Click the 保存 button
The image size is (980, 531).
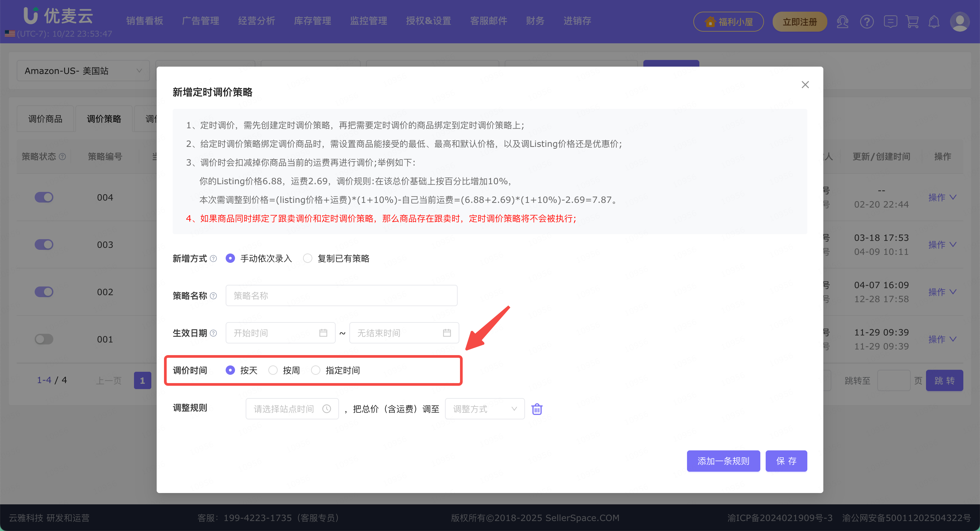click(x=786, y=461)
